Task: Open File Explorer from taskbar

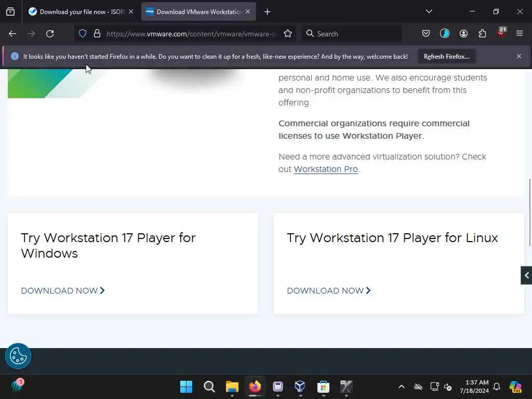Action: (x=232, y=387)
